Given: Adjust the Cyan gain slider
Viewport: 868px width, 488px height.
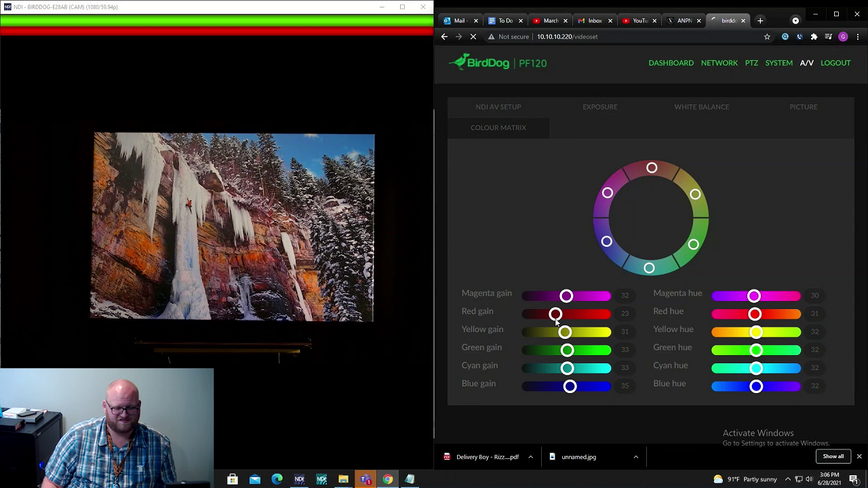Looking at the screenshot, I should tap(566, 368).
